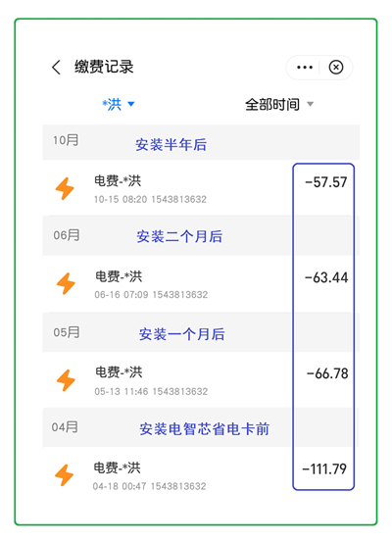The width and height of the screenshot is (392, 542).
Task: Click the lightning icon of the May payment
Action: pyautogui.click(x=66, y=380)
